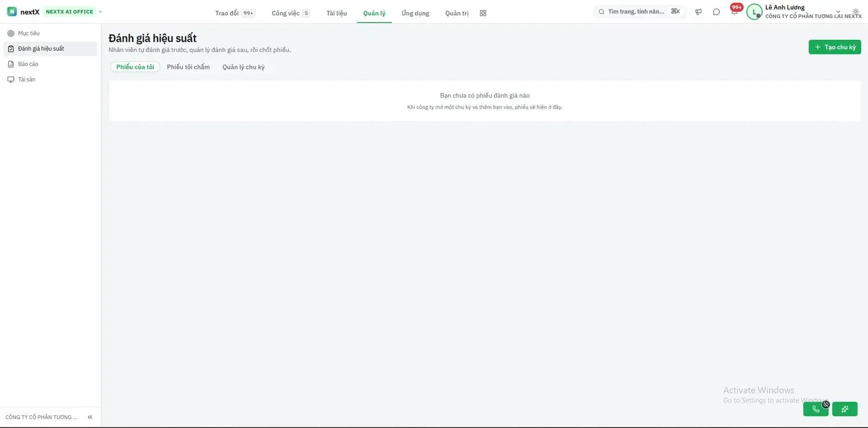Open the apps grid icon
This screenshot has height=428, width=868.
(x=483, y=13)
